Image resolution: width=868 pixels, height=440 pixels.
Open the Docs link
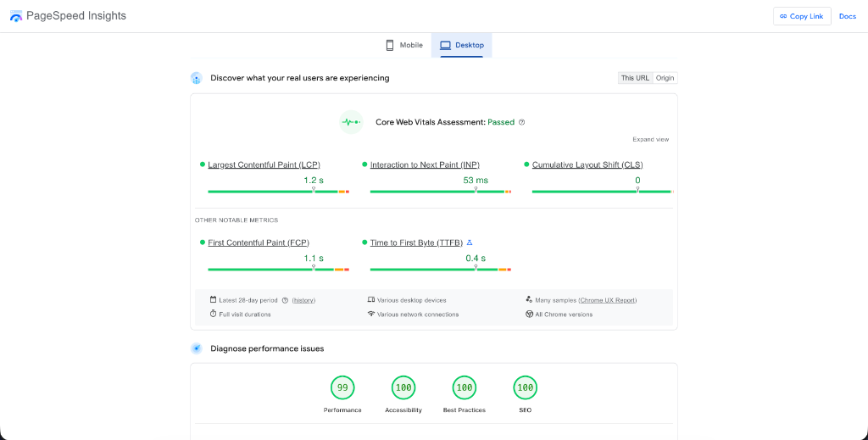[x=848, y=16]
